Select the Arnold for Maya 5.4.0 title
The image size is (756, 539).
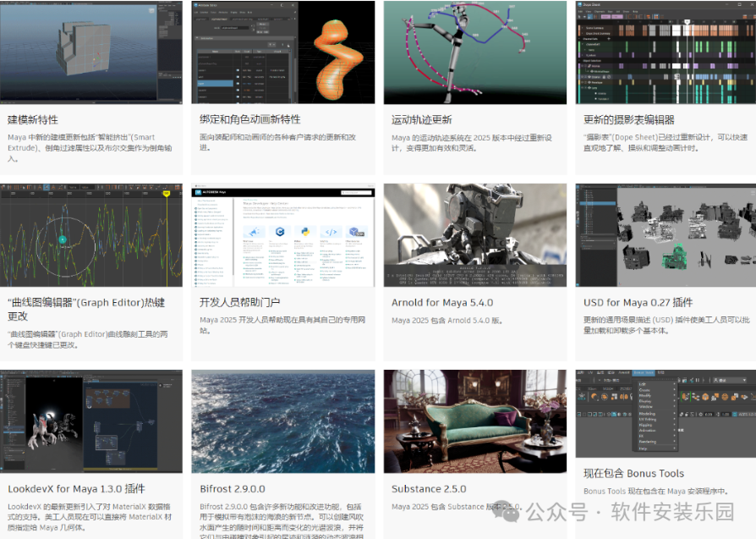click(x=441, y=302)
